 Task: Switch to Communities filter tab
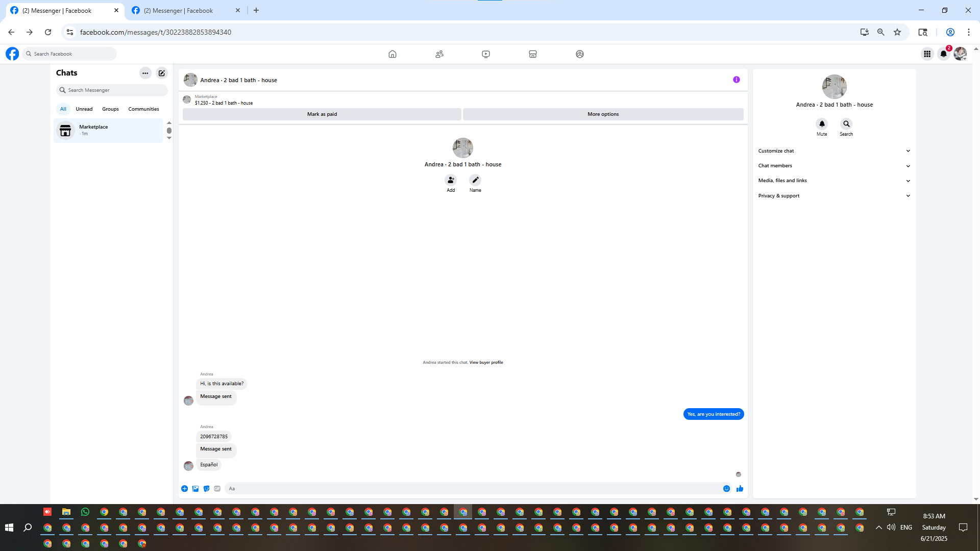[x=143, y=109]
